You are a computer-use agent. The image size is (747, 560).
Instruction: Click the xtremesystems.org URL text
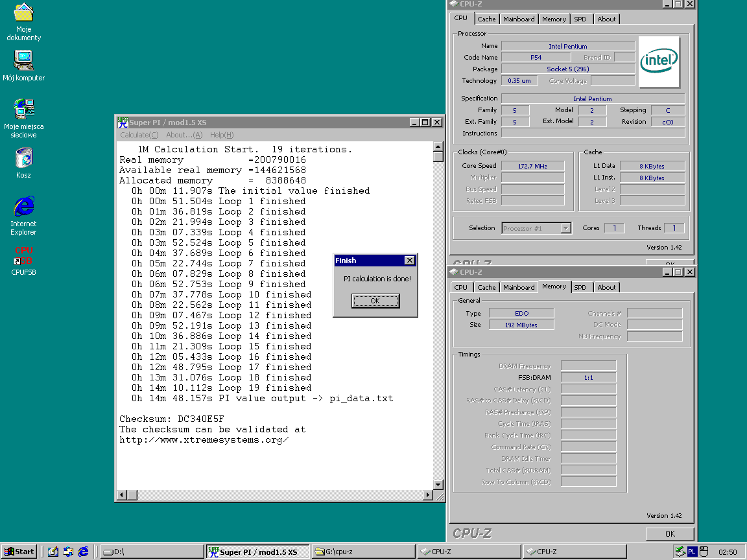click(x=204, y=440)
